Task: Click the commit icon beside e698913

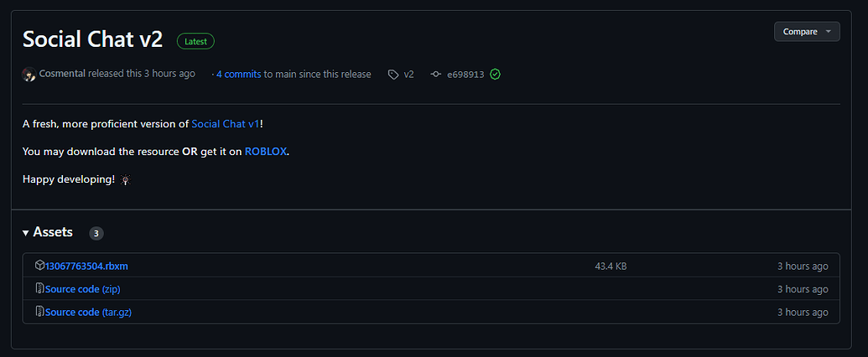Action: click(435, 74)
